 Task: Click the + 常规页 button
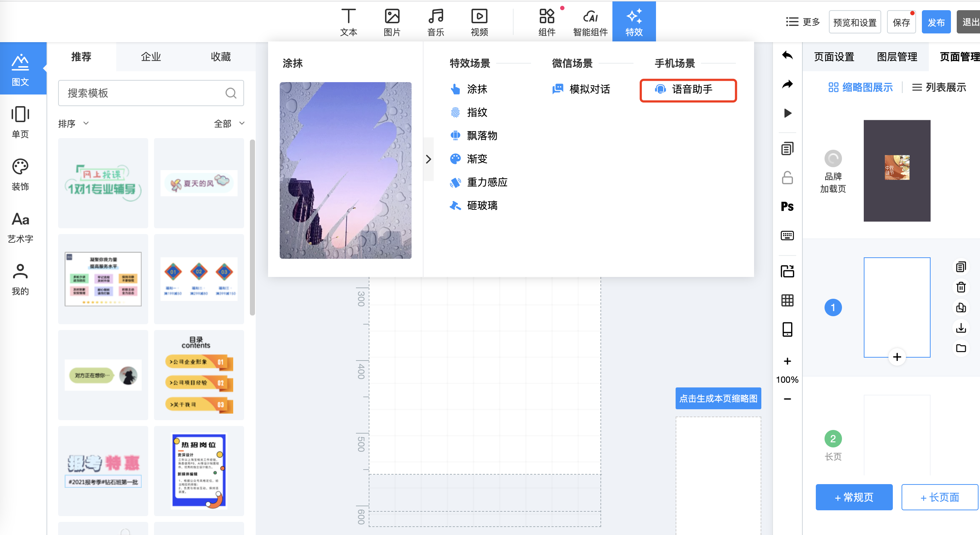tap(854, 497)
